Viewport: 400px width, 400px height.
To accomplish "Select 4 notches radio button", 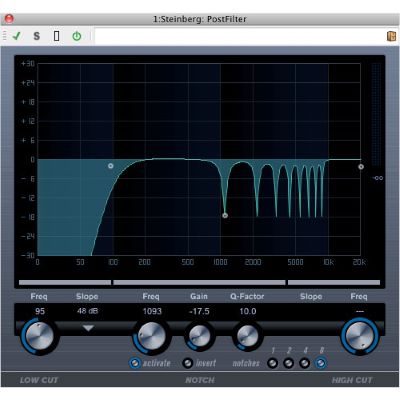I will 304,363.
